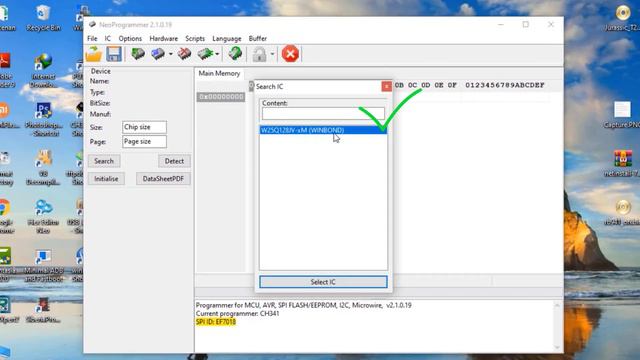Expand the Write IC dropdown arrow
640x360 pixels.
171,54
